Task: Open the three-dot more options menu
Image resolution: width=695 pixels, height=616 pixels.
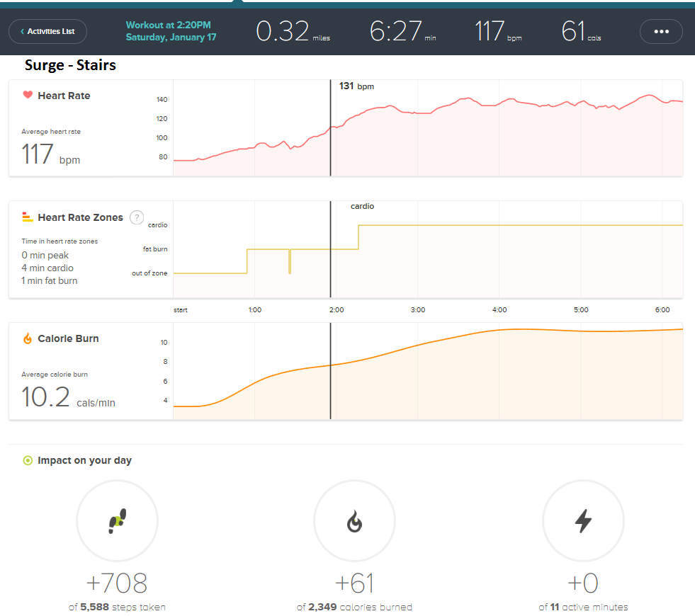Action: (x=661, y=31)
